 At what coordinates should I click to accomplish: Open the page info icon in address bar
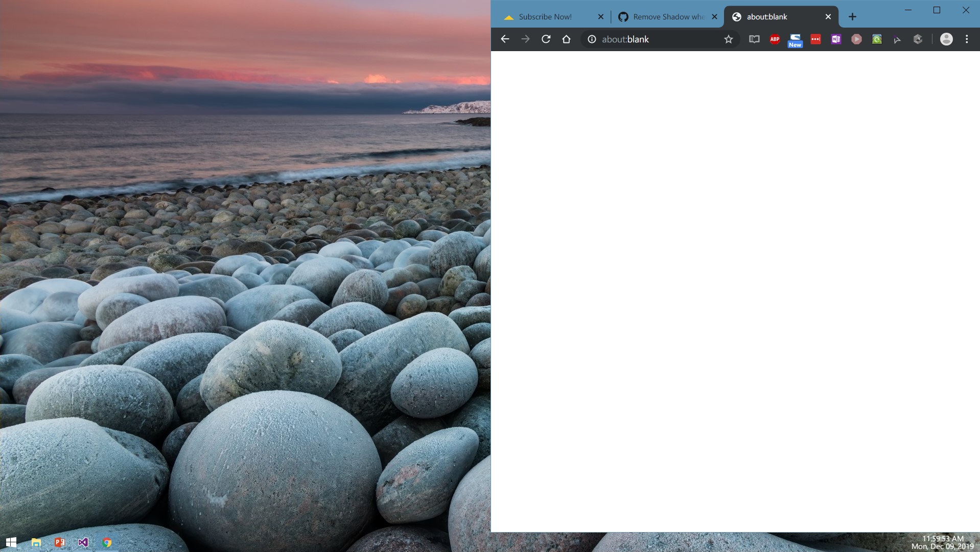click(591, 39)
